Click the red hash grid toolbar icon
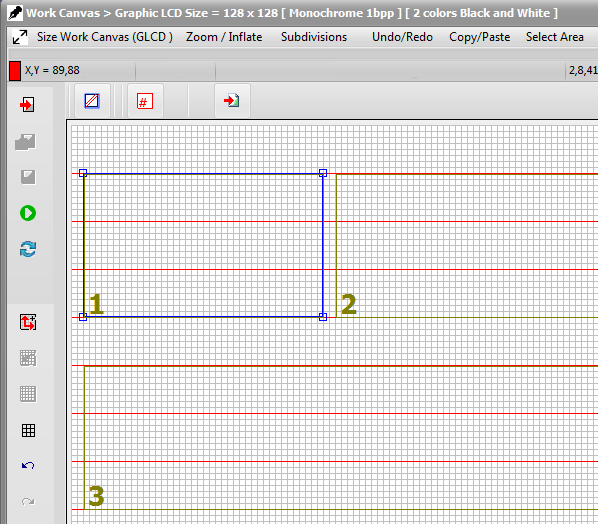This screenshot has width=598, height=524. (145, 101)
